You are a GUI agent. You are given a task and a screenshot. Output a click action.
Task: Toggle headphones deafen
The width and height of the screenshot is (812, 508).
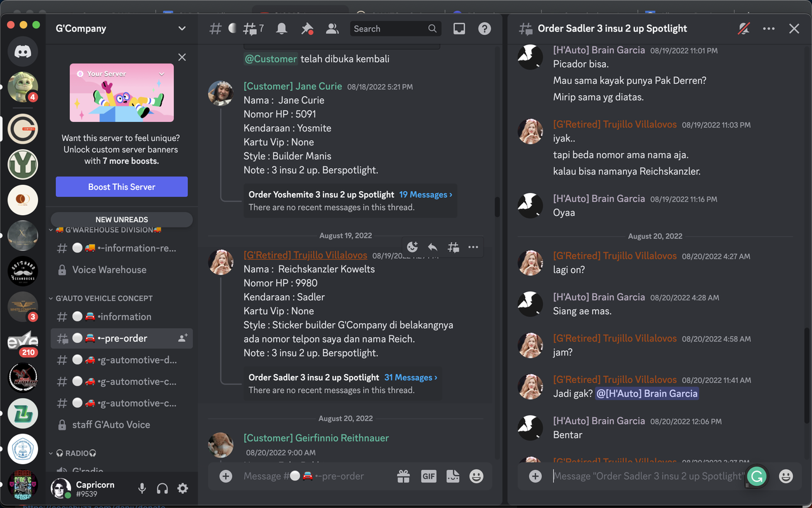point(162,488)
